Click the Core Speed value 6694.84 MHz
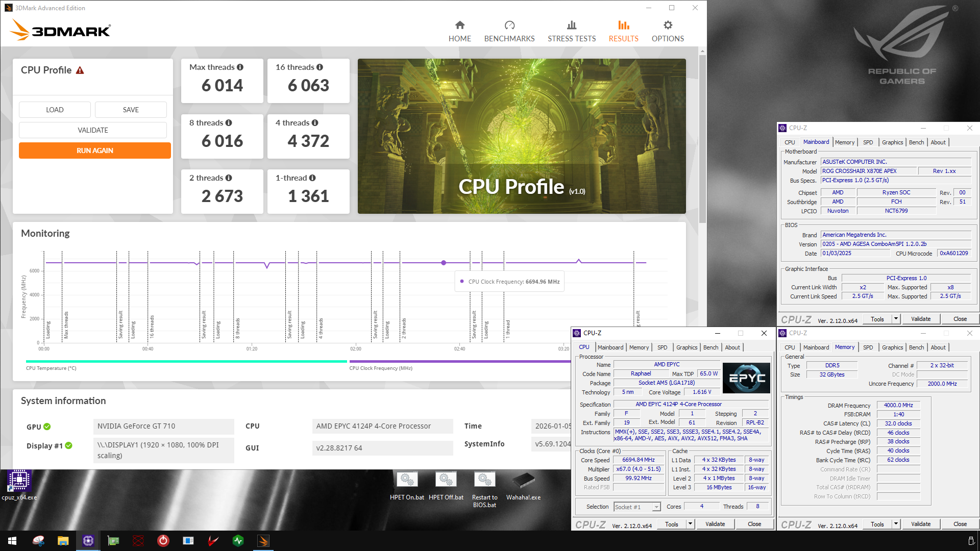 point(638,460)
